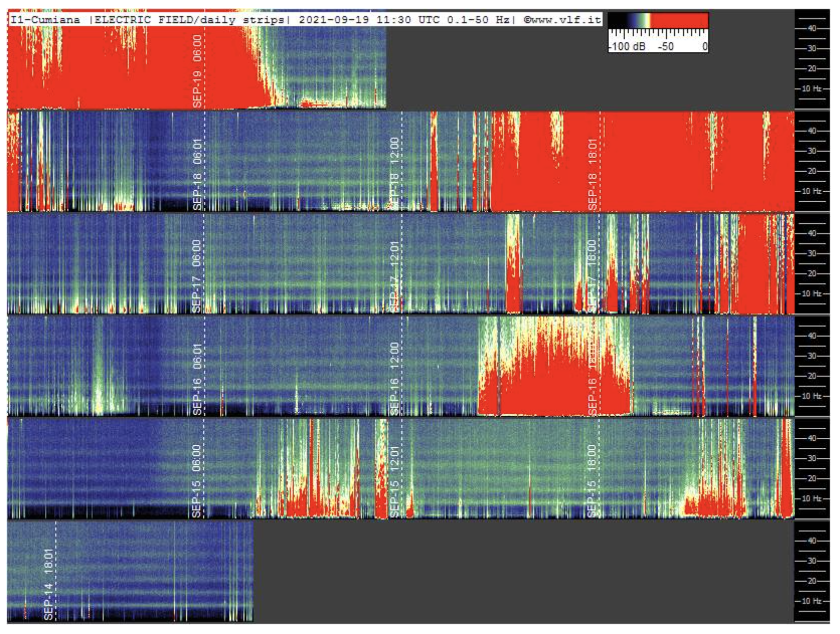Select the ELECTRIC FIELD/daily strips header text

click(191, 20)
